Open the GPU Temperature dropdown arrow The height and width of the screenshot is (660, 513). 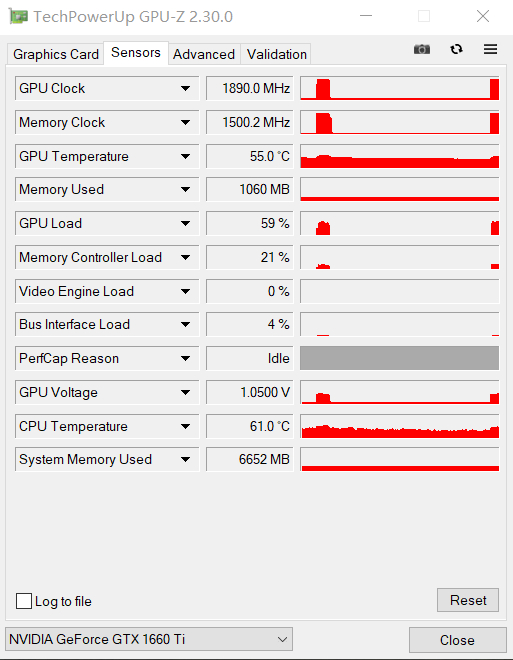pos(185,157)
